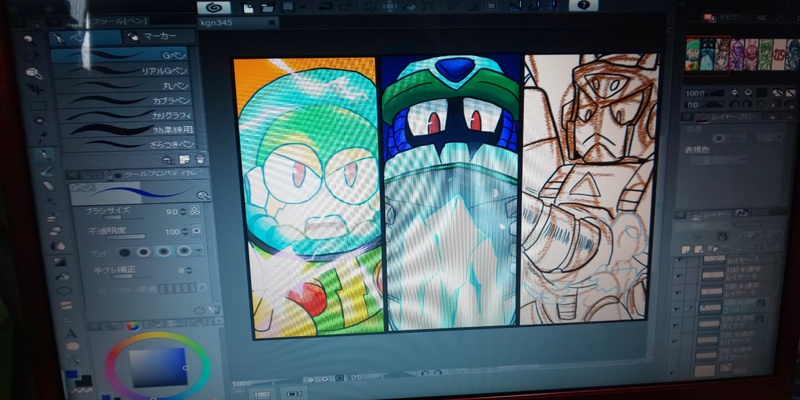The width and height of the screenshot is (800, 400).
Task: Select the Pencil tool
Action: point(47,170)
